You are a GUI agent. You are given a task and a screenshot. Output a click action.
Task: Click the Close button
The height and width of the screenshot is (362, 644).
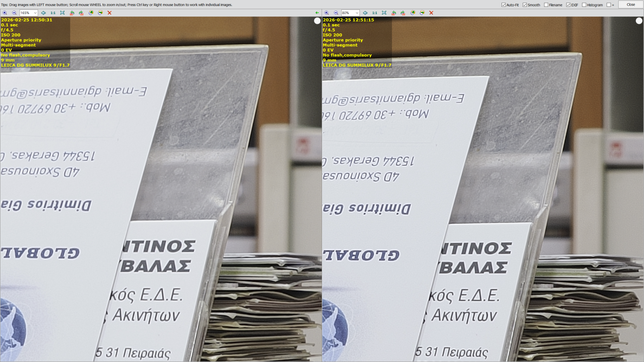[x=630, y=4]
